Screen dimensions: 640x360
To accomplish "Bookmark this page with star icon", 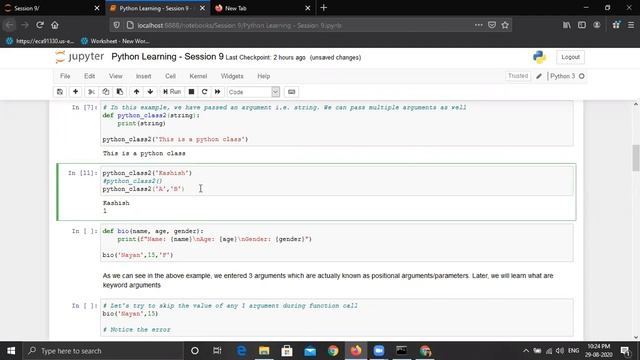I will point(505,25).
